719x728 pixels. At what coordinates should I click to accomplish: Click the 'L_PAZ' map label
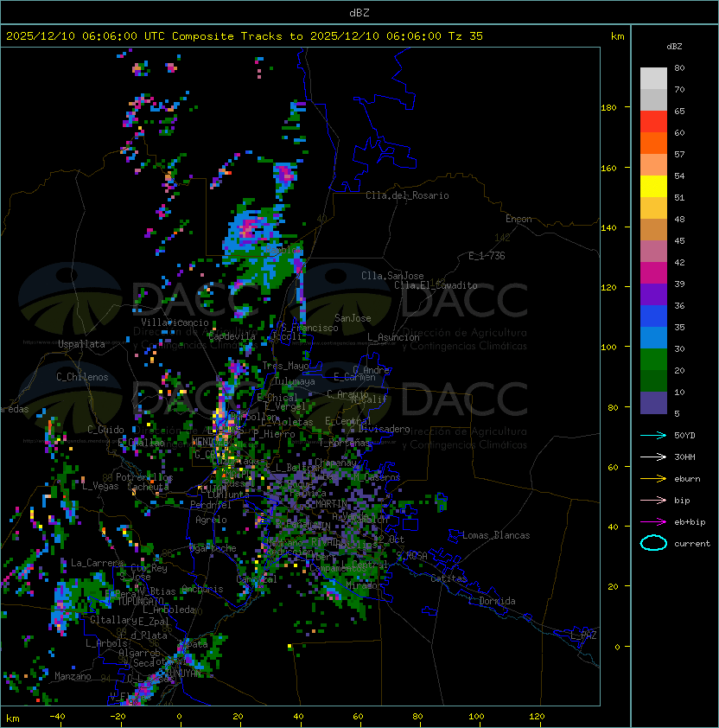coord(583,635)
